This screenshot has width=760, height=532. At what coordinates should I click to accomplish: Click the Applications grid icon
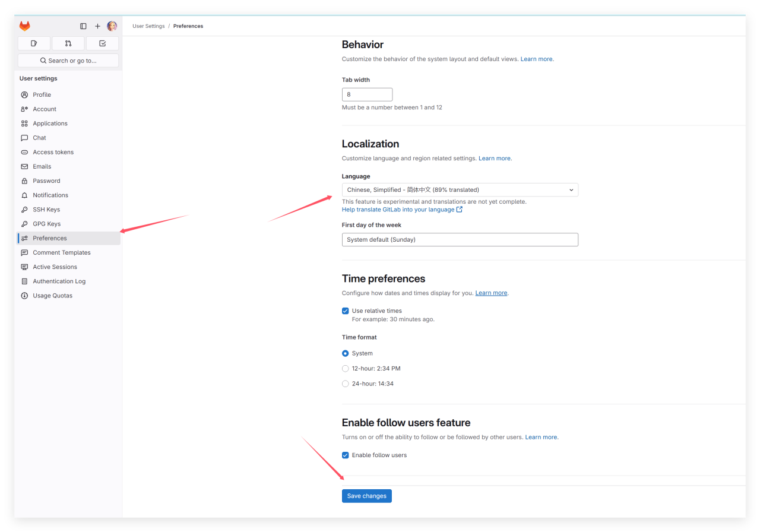point(24,123)
